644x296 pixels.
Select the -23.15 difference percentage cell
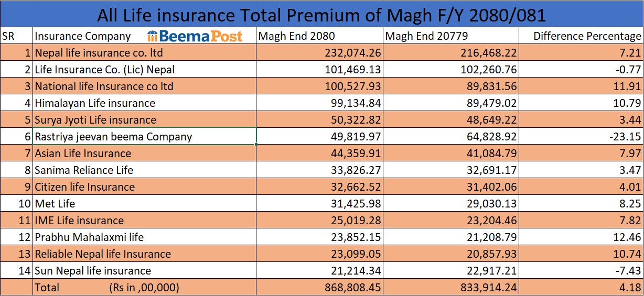(x=581, y=137)
